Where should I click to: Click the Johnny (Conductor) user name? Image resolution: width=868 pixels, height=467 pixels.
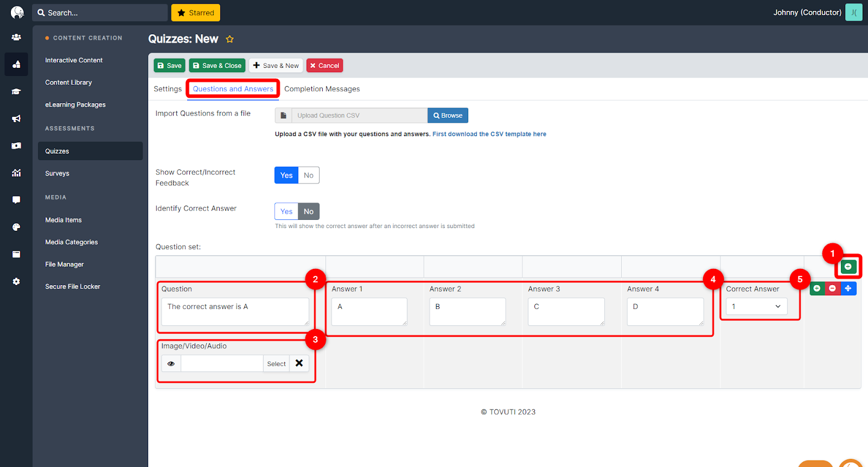coord(807,12)
